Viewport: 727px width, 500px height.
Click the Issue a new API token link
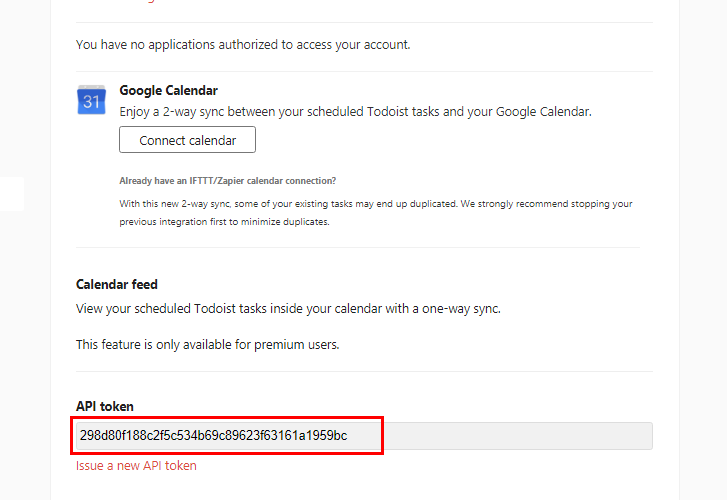coord(136,465)
